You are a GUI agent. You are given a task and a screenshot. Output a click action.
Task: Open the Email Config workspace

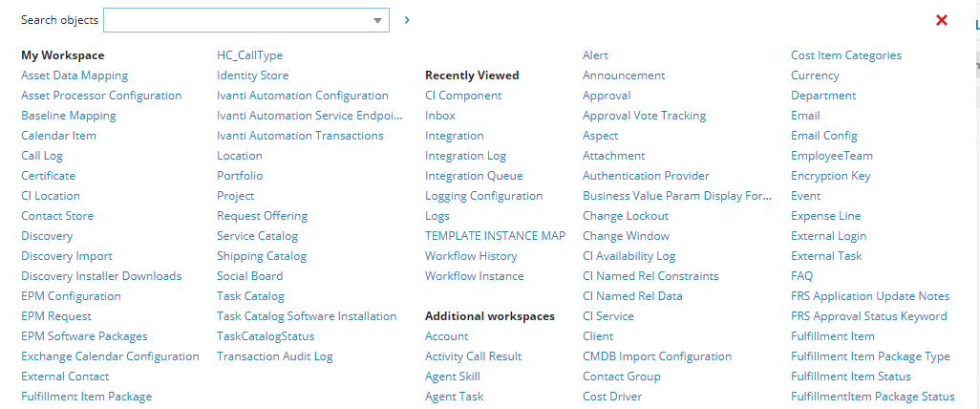click(824, 136)
